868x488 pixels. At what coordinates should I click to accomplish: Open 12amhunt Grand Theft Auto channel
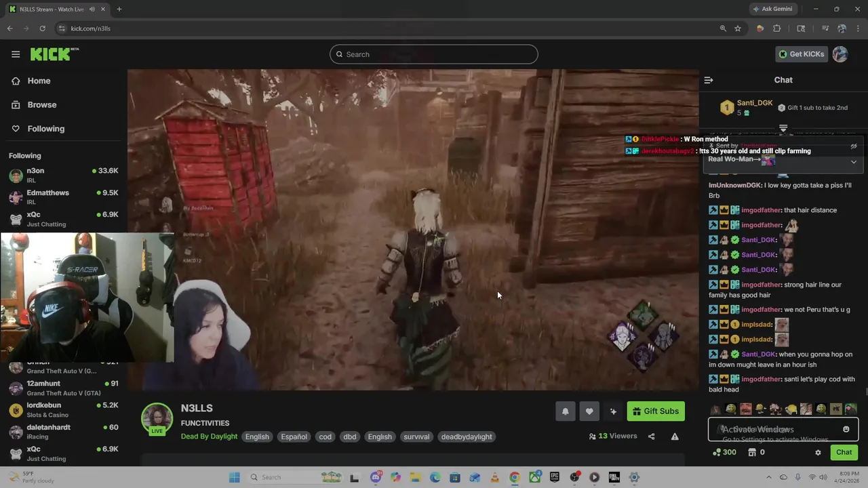pyautogui.click(x=63, y=388)
